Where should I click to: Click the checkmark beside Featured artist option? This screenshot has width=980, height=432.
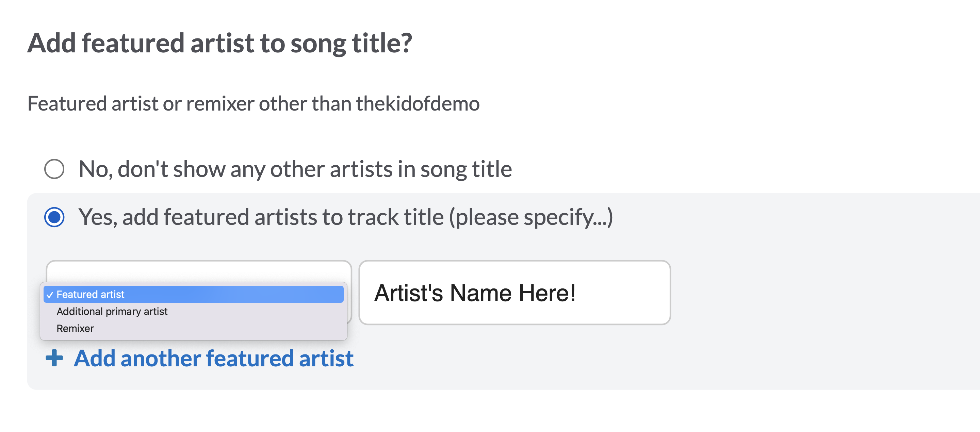(50, 295)
